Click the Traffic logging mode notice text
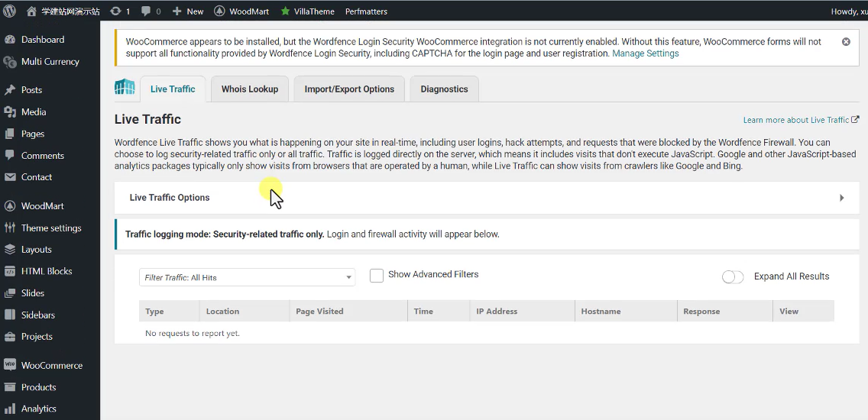 [x=313, y=234]
